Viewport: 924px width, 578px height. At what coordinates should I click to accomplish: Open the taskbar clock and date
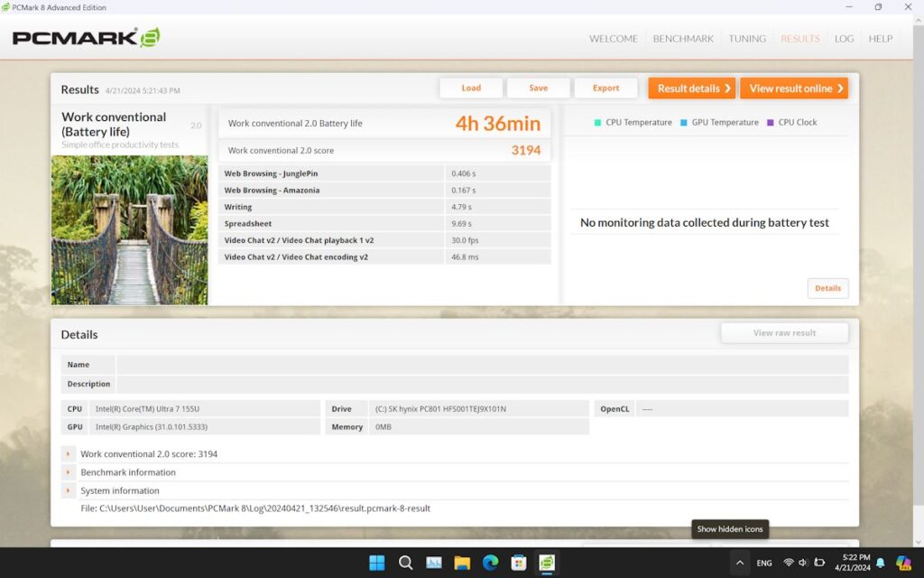(x=852, y=563)
